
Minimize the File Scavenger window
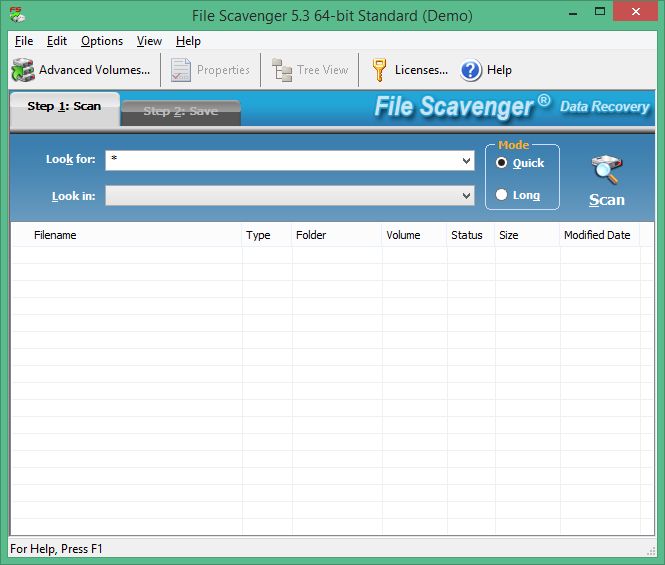pos(573,13)
